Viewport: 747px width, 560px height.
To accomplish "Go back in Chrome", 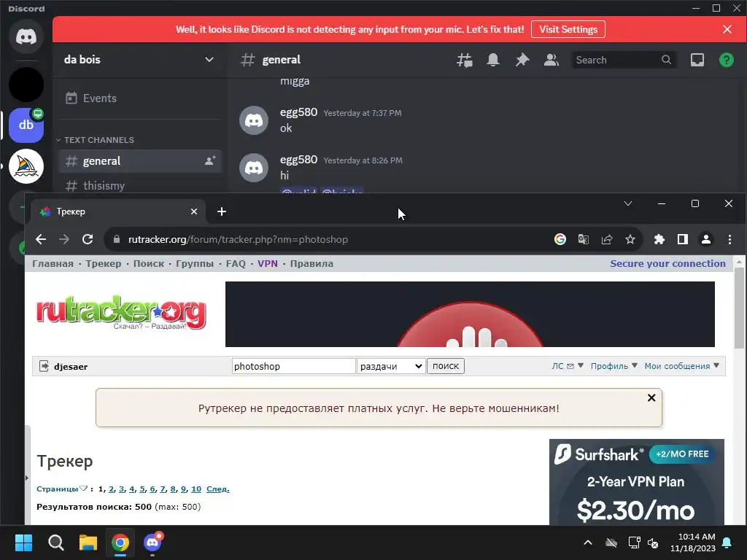I will (x=41, y=239).
